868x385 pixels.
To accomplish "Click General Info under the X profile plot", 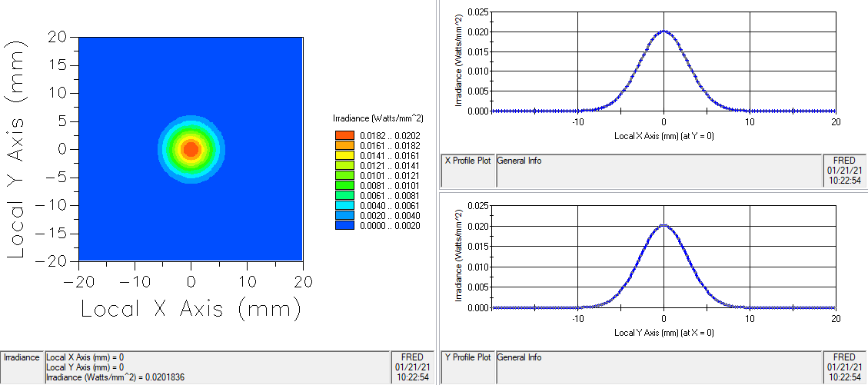I will coord(519,161).
